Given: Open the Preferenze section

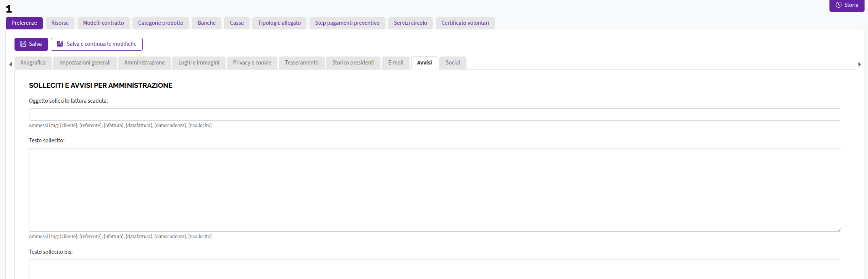Looking at the screenshot, I should [x=24, y=23].
